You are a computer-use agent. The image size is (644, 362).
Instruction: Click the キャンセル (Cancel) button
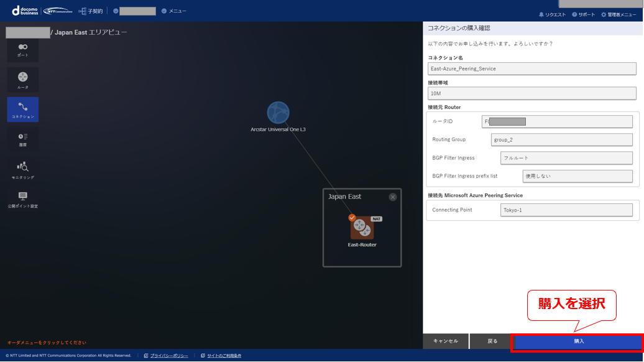coord(446,341)
